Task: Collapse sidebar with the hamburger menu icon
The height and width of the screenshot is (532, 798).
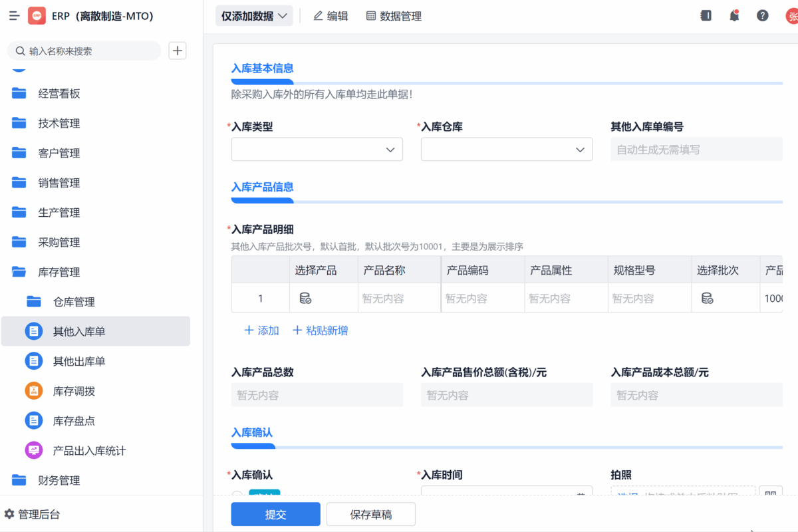Action: pos(14,16)
